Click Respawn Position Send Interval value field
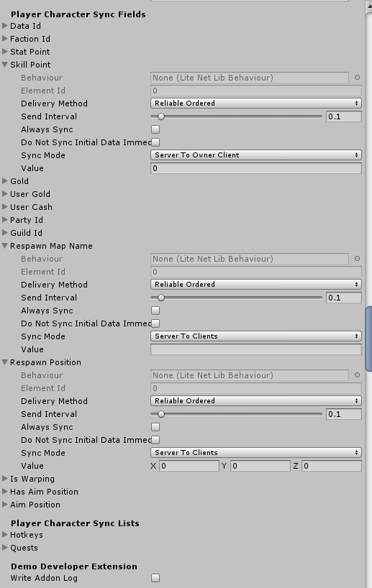The image size is (372, 588). pyautogui.click(x=344, y=414)
